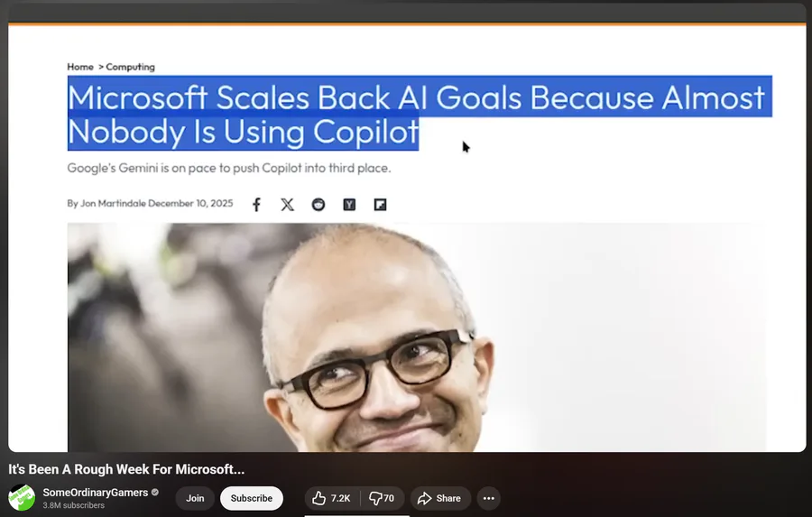Go to Home breadcrumb link
This screenshot has width=812, height=517.
tap(80, 67)
